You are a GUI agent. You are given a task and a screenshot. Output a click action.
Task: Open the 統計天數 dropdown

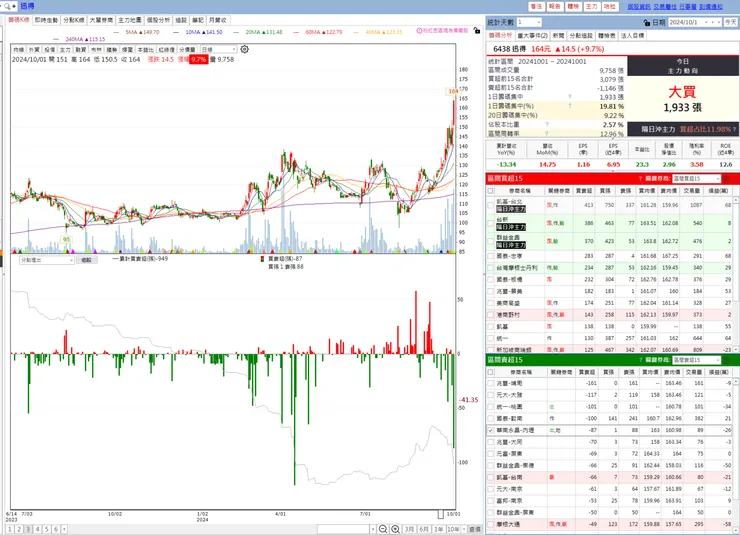pyautogui.click(x=529, y=22)
